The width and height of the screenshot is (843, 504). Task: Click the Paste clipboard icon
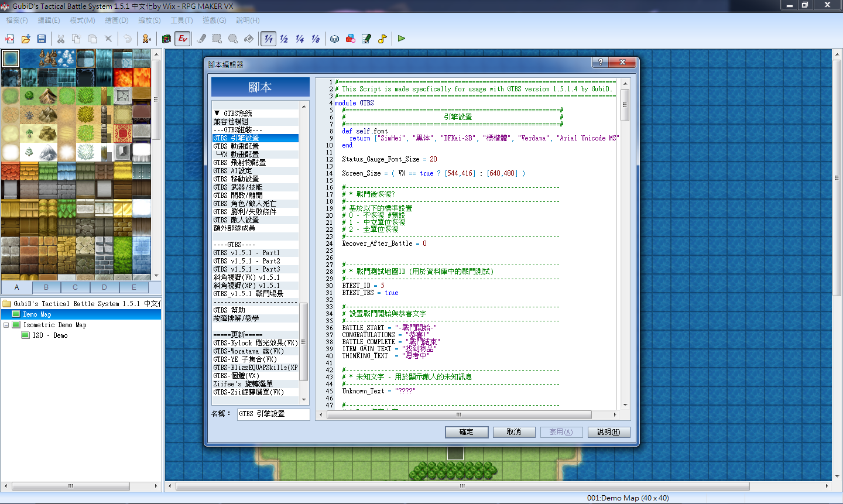pyautogui.click(x=92, y=39)
